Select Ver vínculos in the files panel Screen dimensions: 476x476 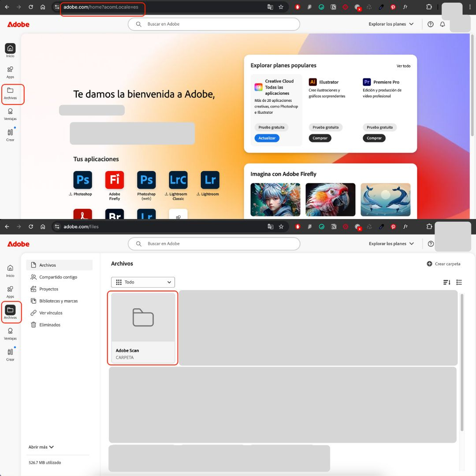(59, 312)
